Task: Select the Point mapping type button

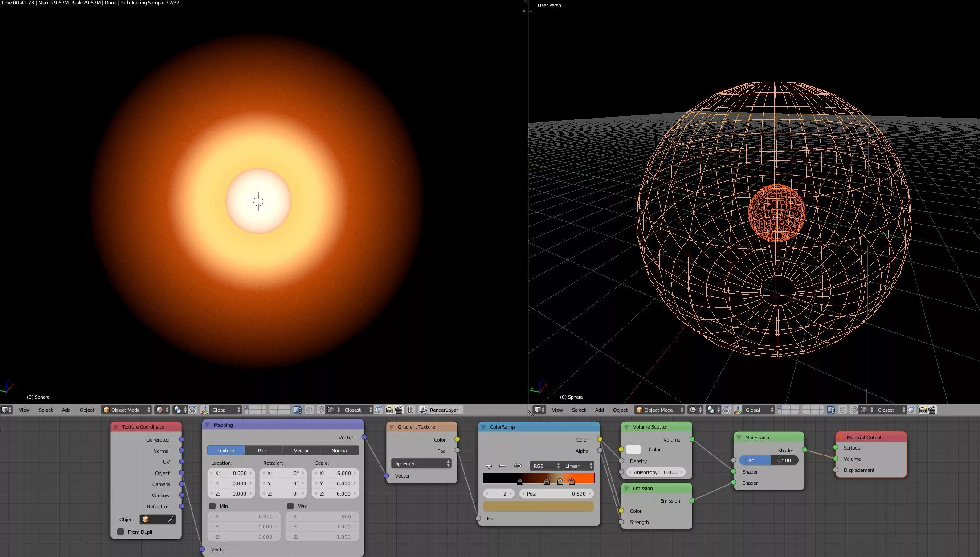Action: [x=263, y=451]
